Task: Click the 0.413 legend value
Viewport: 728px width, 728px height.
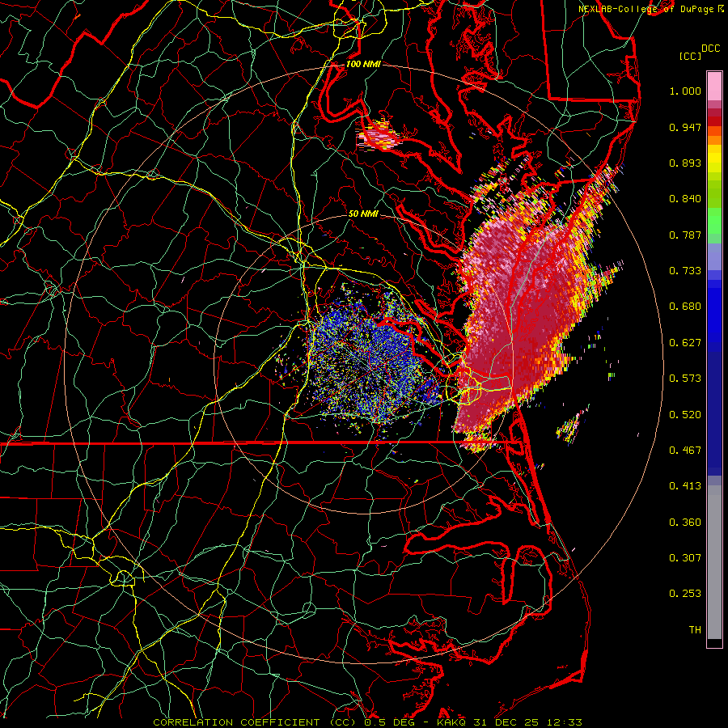Action: coord(685,486)
